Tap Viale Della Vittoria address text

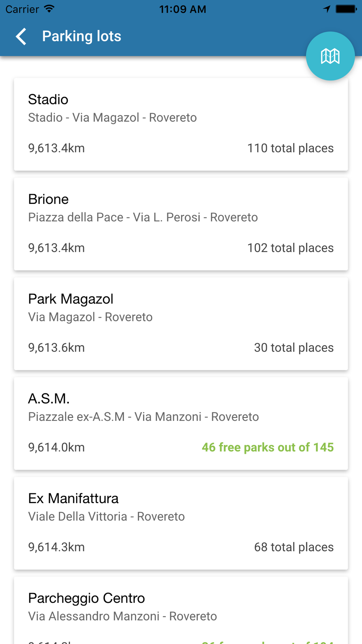106,517
